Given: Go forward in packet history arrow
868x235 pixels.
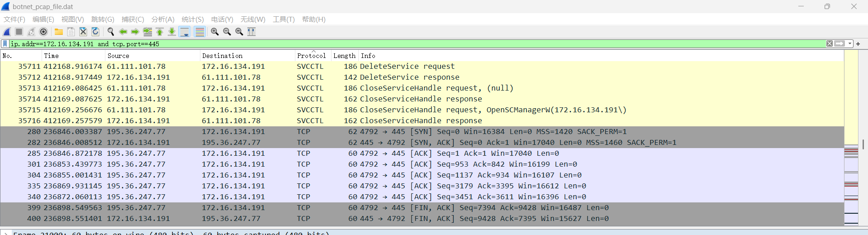Looking at the screenshot, I should pyautogui.click(x=135, y=32).
